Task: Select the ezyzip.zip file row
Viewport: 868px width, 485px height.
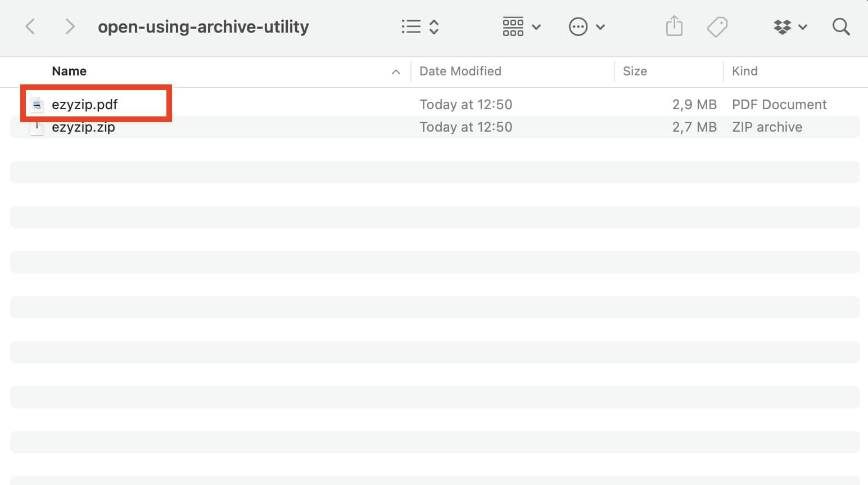Action: (x=281, y=127)
